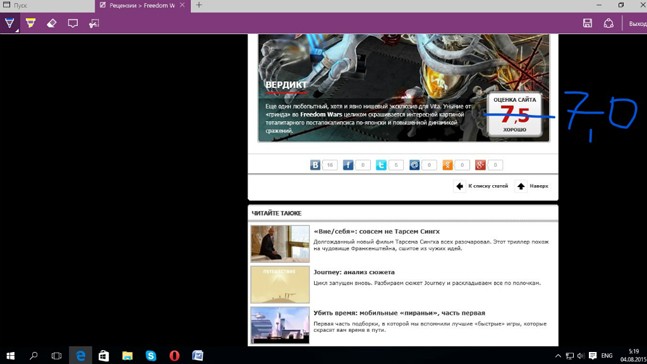The height and width of the screenshot is (364, 647).
Task: Open Task View on taskbar
Action: click(x=57, y=355)
